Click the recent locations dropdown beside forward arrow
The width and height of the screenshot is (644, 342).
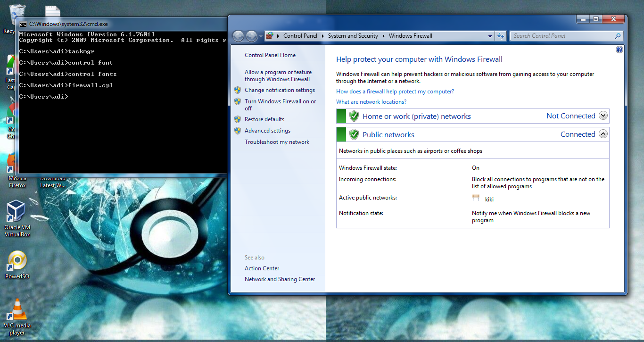(x=260, y=36)
